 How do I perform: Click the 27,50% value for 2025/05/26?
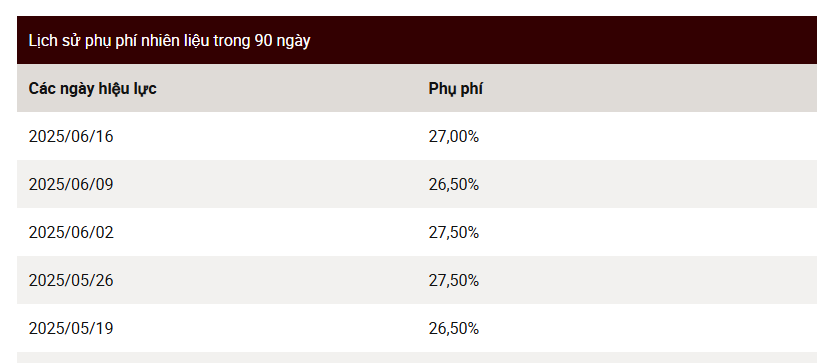(x=454, y=280)
